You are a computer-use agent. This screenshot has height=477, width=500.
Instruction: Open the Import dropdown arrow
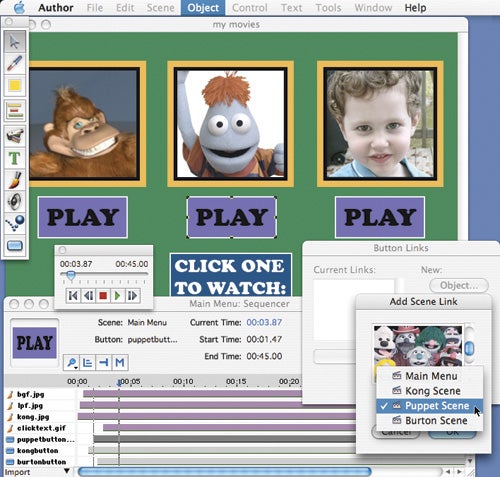click(67, 471)
